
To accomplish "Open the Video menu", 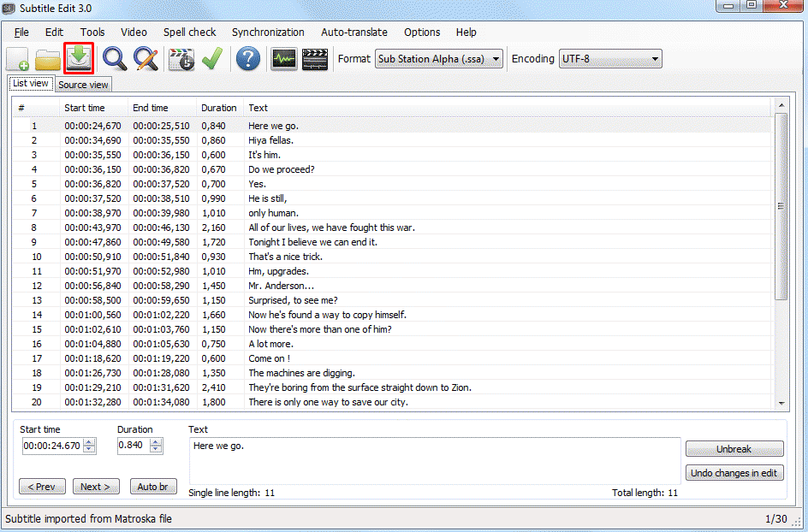I will [x=134, y=32].
